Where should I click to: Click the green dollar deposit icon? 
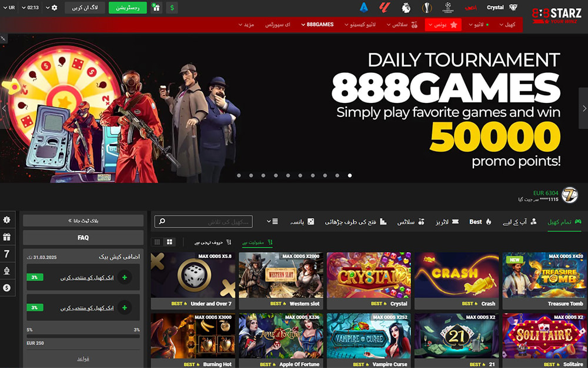(172, 8)
